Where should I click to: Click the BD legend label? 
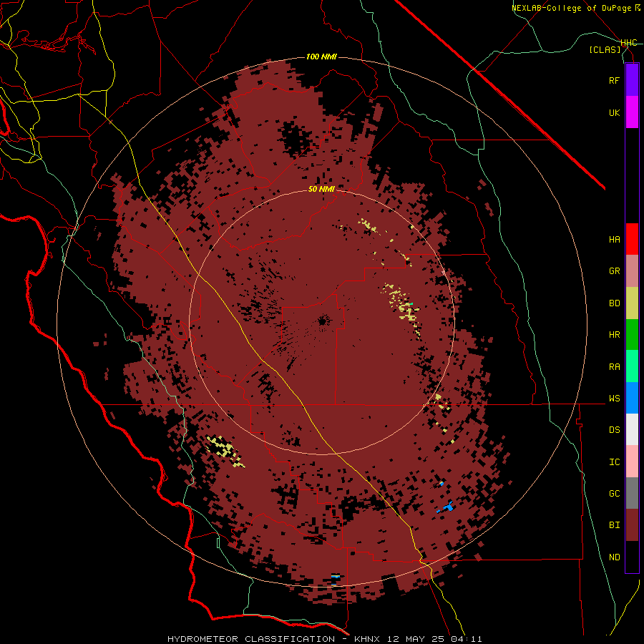click(614, 303)
